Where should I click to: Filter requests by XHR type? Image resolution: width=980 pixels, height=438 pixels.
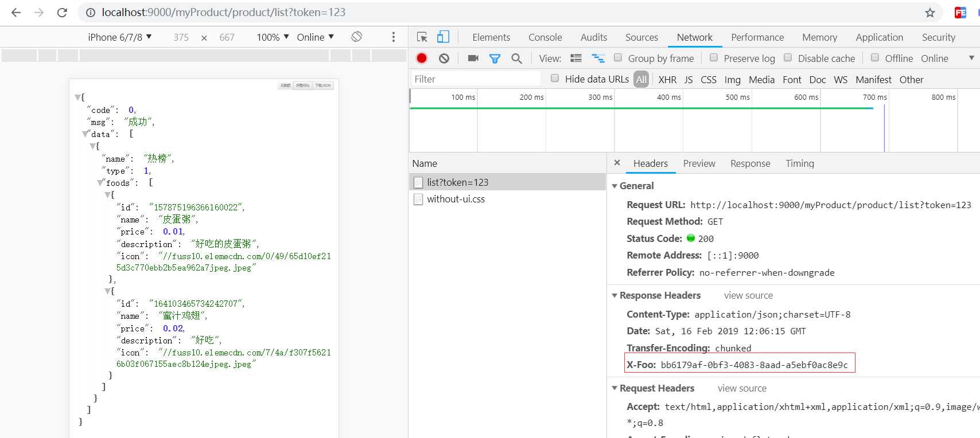667,80
